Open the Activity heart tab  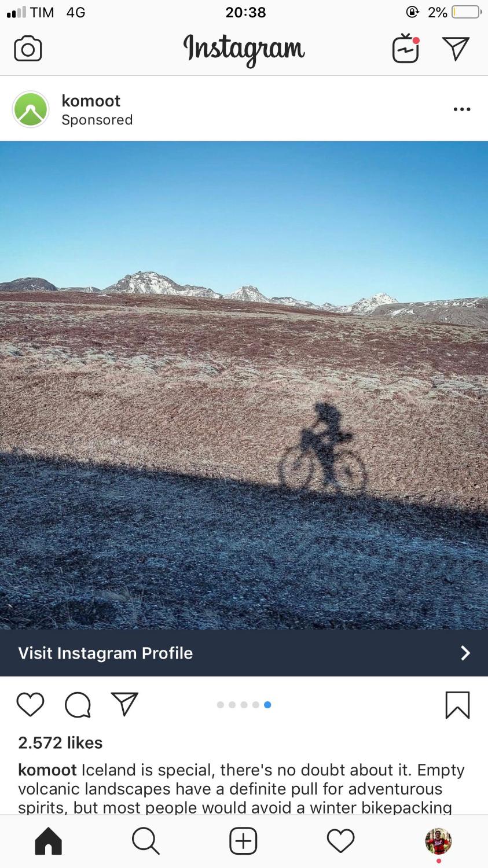[x=340, y=841]
